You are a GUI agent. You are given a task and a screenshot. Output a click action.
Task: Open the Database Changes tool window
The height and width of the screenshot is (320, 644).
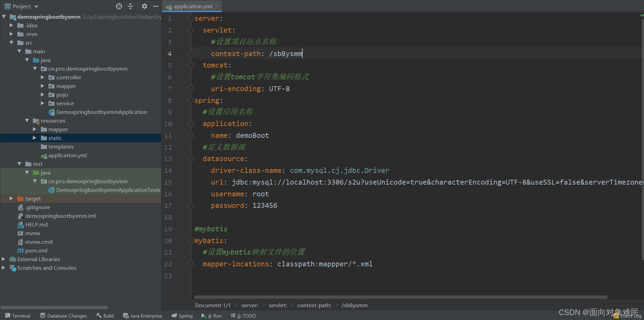point(64,315)
